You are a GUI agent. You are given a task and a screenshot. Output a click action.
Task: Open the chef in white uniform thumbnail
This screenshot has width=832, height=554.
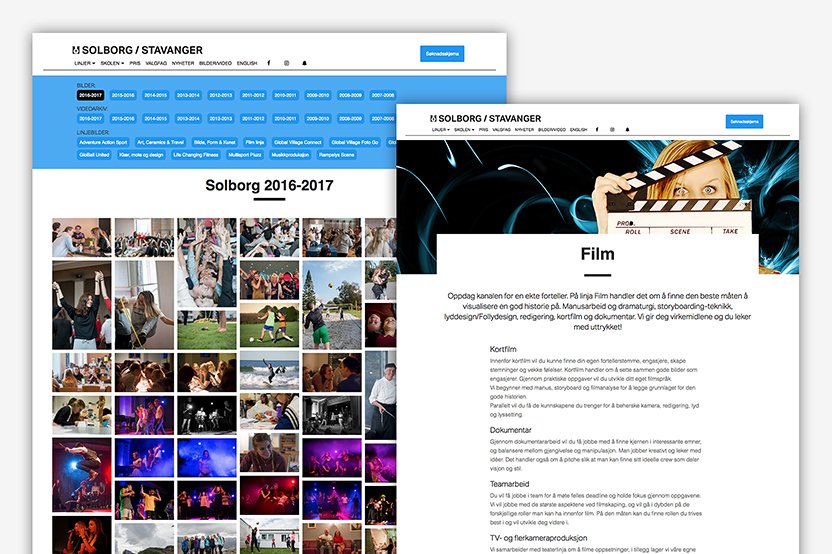[381, 395]
